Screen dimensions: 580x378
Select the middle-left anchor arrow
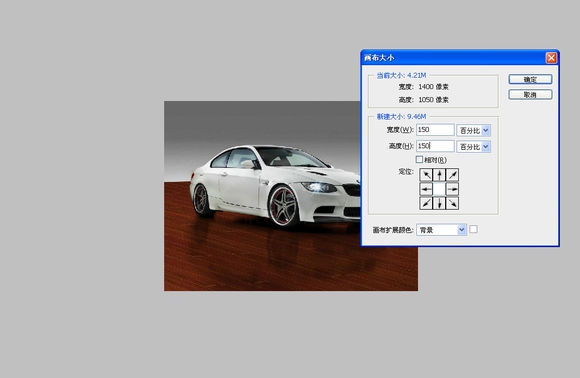pos(426,189)
